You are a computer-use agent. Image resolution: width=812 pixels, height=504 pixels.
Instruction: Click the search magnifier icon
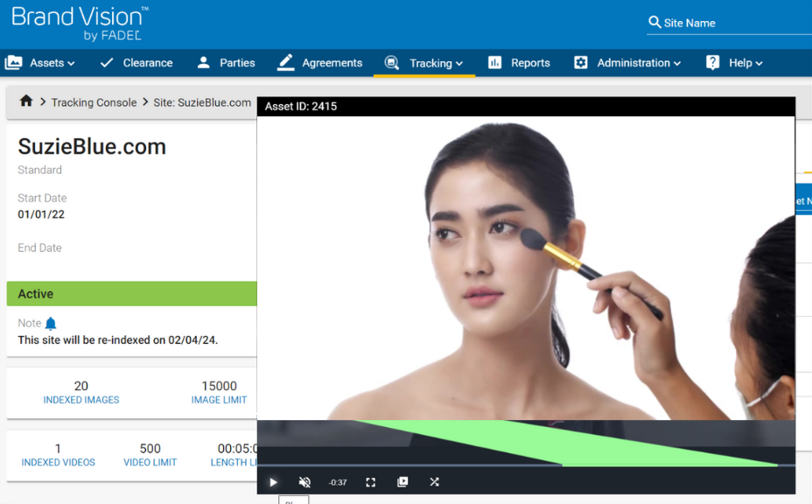pos(654,22)
